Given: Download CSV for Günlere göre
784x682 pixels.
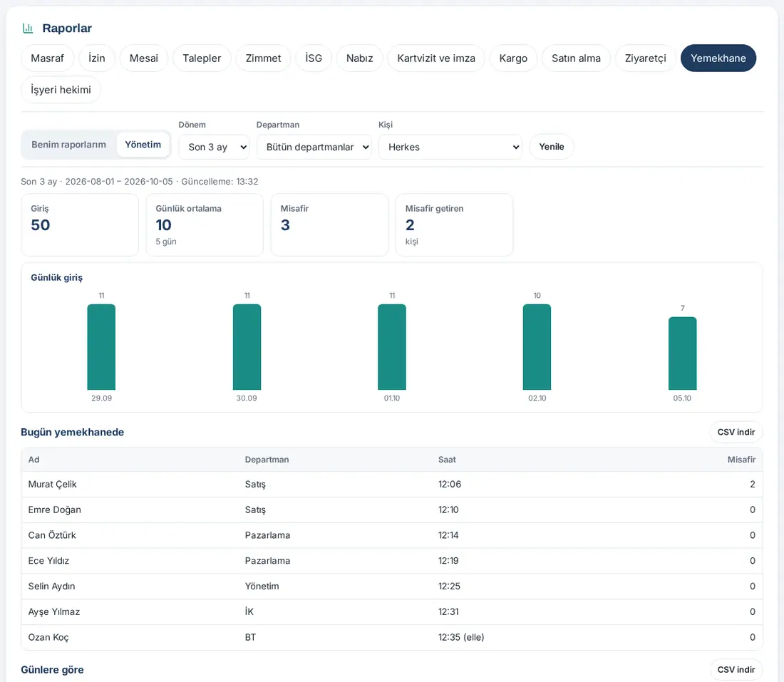Looking at the screenshot, I should point(736,669).
